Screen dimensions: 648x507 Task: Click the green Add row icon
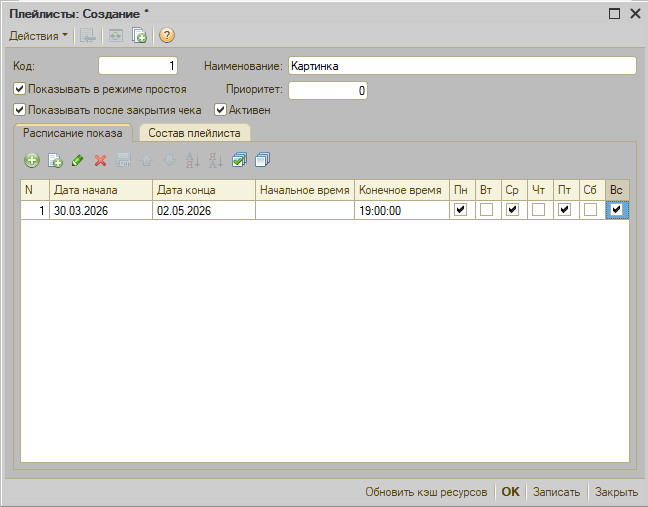tap(32, 160)
